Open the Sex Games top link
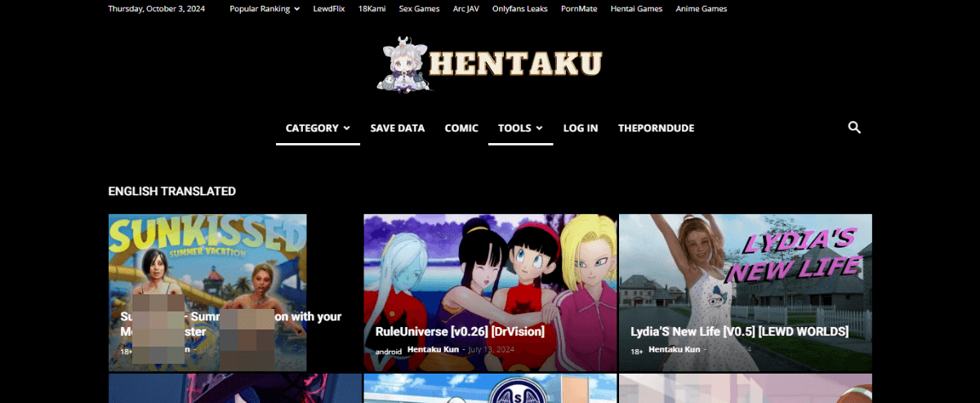 pos(419,9)
